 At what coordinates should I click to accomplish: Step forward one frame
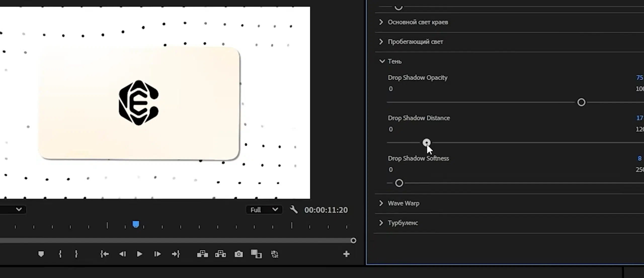tap(157, 254)
